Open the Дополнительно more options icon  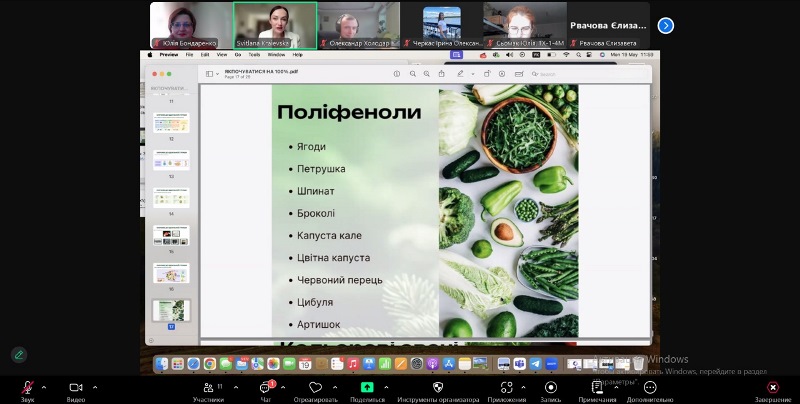click(650, 388)
